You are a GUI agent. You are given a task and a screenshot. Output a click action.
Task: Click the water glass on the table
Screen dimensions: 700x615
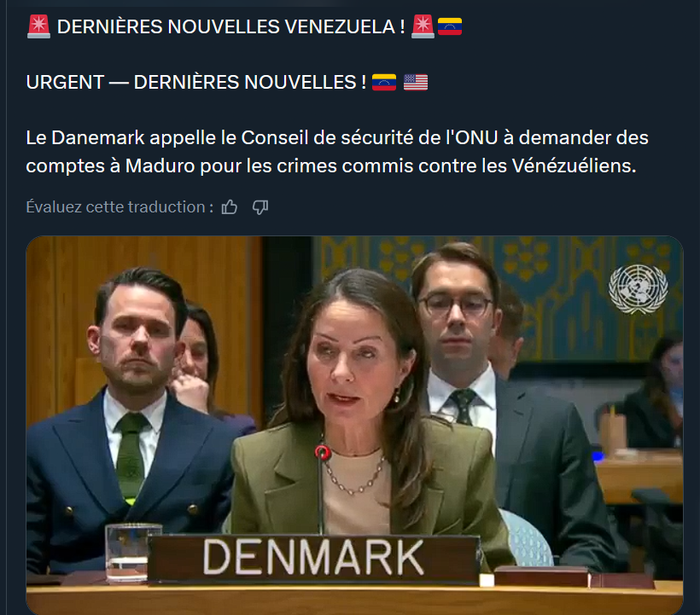click(x=132, y=553)
